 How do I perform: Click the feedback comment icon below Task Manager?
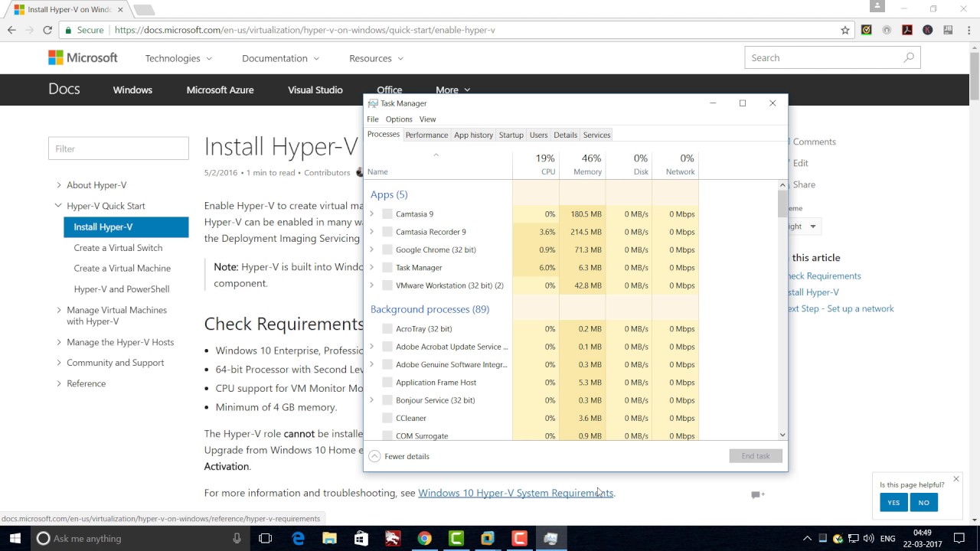pos(757,494)
